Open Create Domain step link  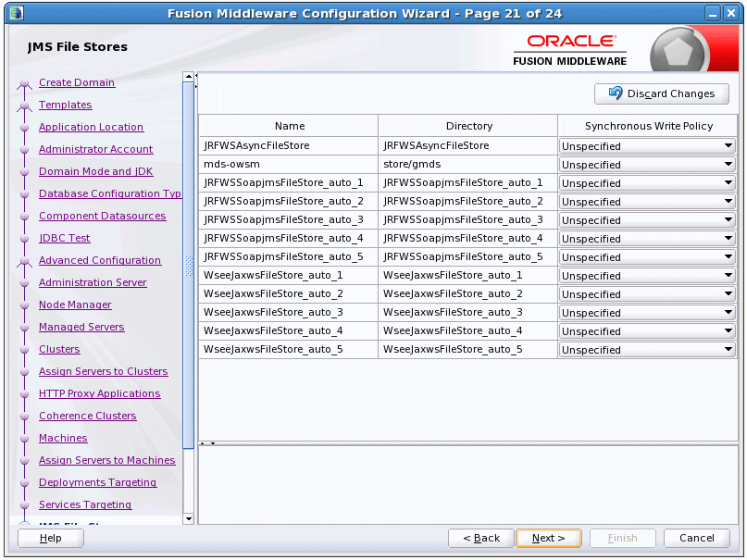point(77,82)
